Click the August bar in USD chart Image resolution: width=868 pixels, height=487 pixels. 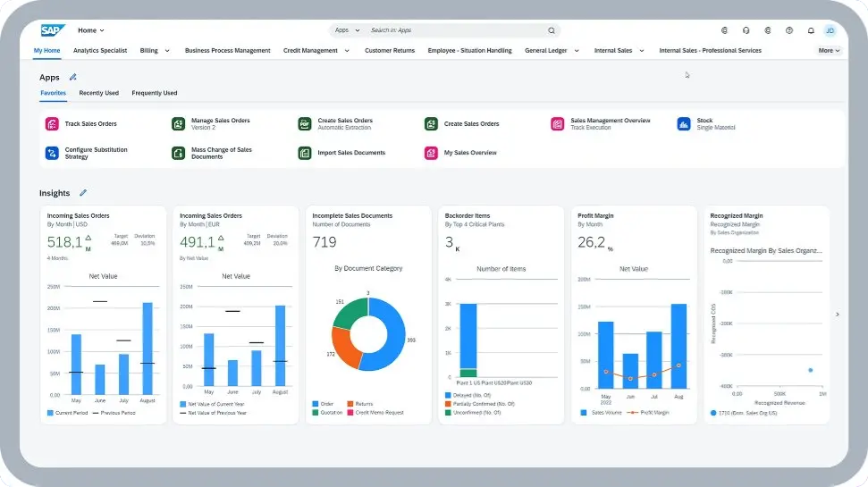(x=147, y=348)
